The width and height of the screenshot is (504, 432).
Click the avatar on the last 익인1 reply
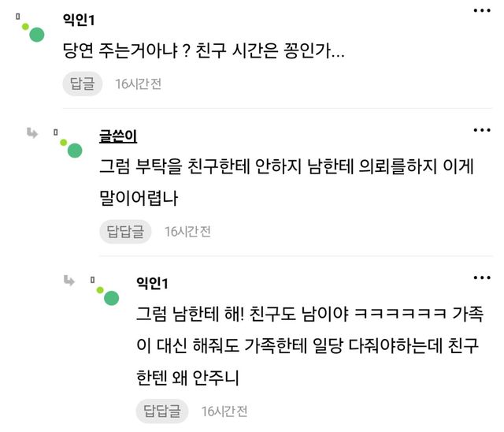coord(111,296)
